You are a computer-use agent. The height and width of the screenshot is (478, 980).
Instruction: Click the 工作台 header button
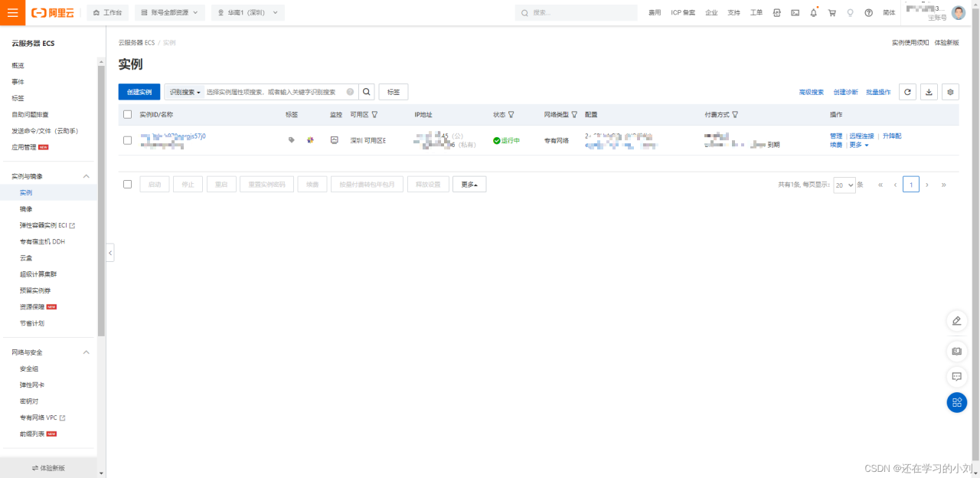coord(108,13)
